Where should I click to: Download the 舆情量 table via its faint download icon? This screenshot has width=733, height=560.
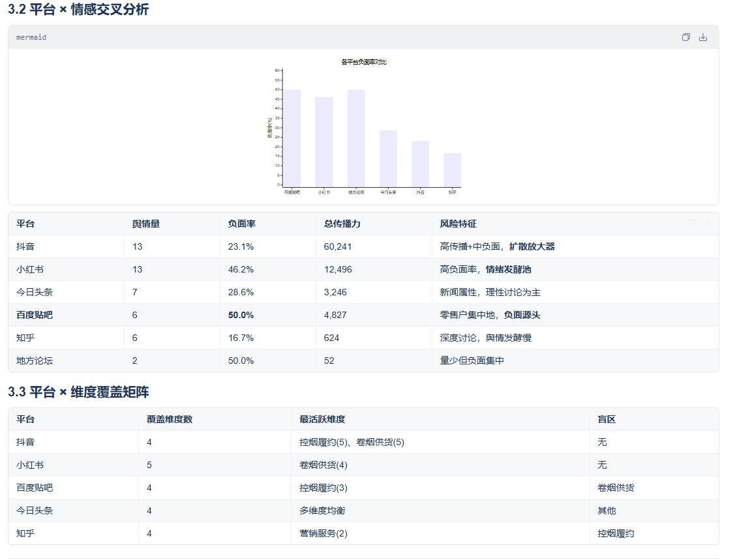(708, 224)
